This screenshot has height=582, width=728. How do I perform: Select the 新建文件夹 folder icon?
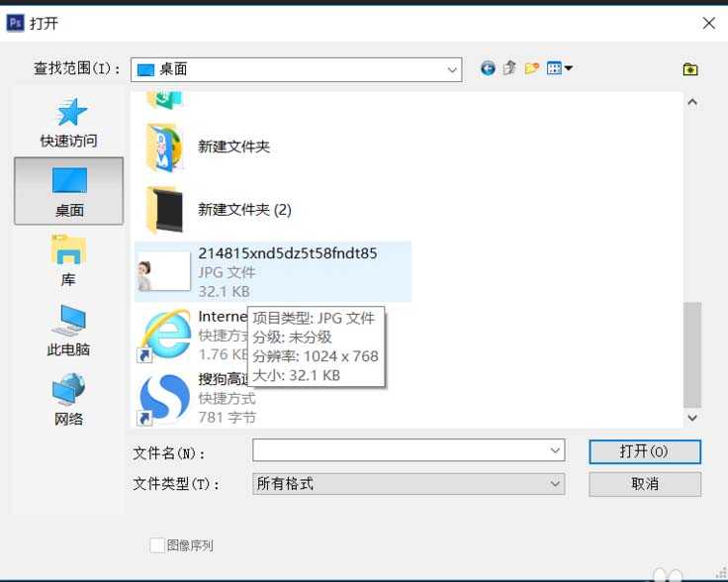tap(164, 147)
